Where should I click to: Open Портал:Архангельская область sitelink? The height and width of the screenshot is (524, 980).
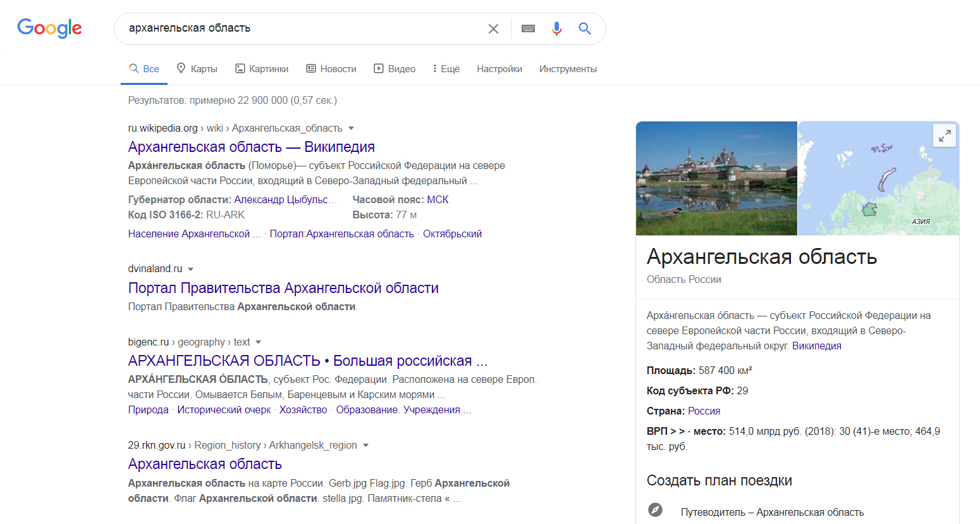341,234
